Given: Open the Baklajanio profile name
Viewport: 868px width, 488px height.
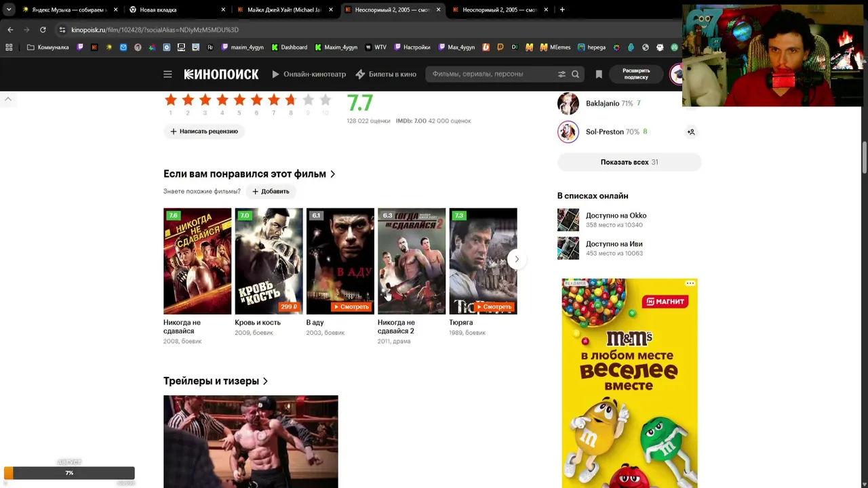Looking at the screenshot, I should click(x=602, y=104).
